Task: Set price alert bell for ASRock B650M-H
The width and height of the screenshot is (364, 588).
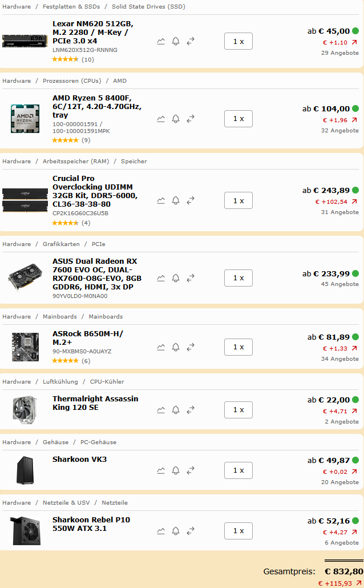Action: pyautogui.click(x=176, y=347)
